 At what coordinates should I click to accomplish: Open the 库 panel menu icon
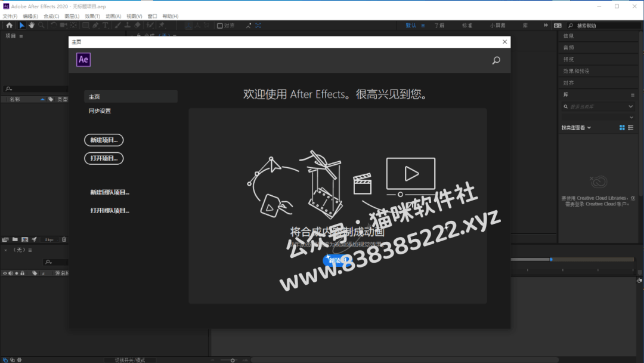tap(633, 95)
